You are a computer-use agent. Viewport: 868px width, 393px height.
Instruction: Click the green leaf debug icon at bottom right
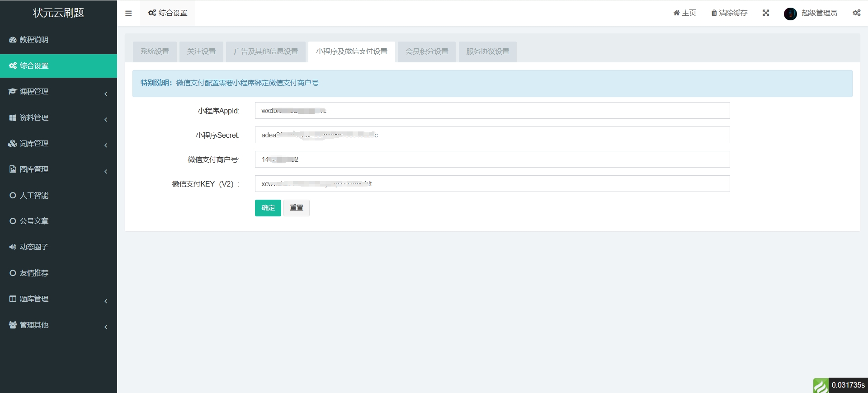coord(821,385)
